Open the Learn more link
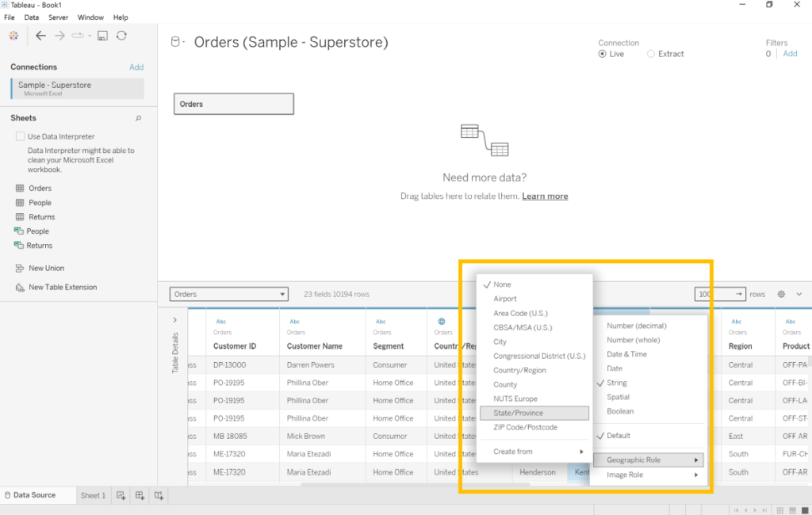This screenshot has height=515, width=812. (x=545, y=196)
